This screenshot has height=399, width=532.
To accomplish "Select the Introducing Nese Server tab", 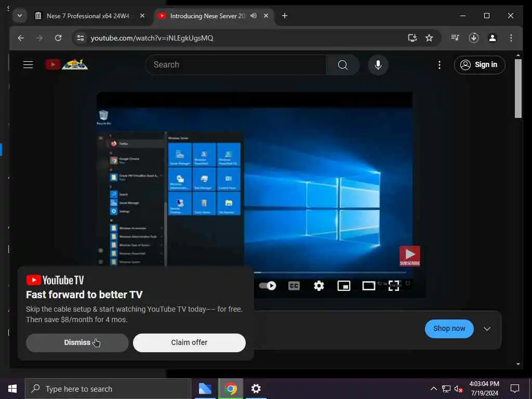I will point(208,16).
